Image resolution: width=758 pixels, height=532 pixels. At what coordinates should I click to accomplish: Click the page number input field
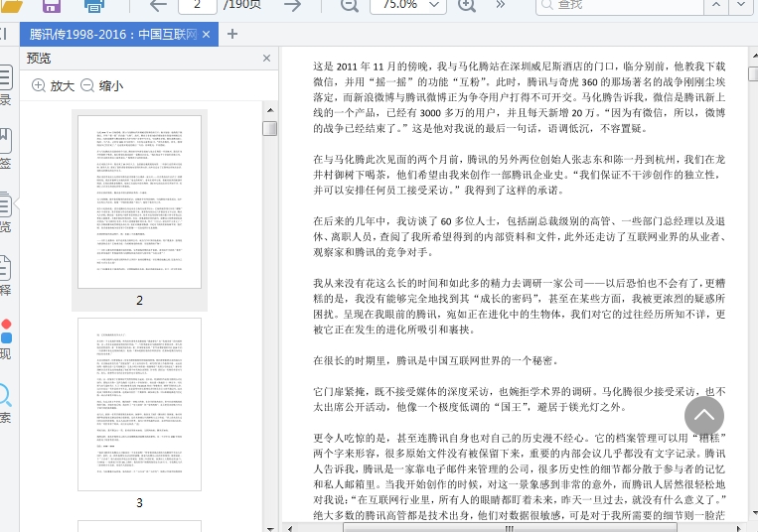pyautogui.click(x=198, y=6)
